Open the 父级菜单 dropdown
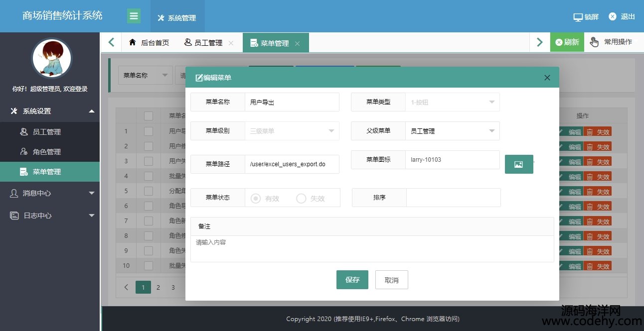 click(x=452, y=131)
